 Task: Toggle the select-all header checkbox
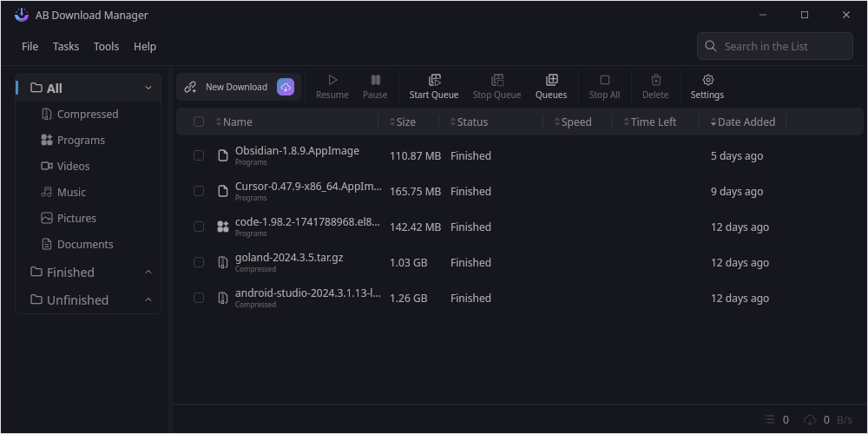coord(199,122)
